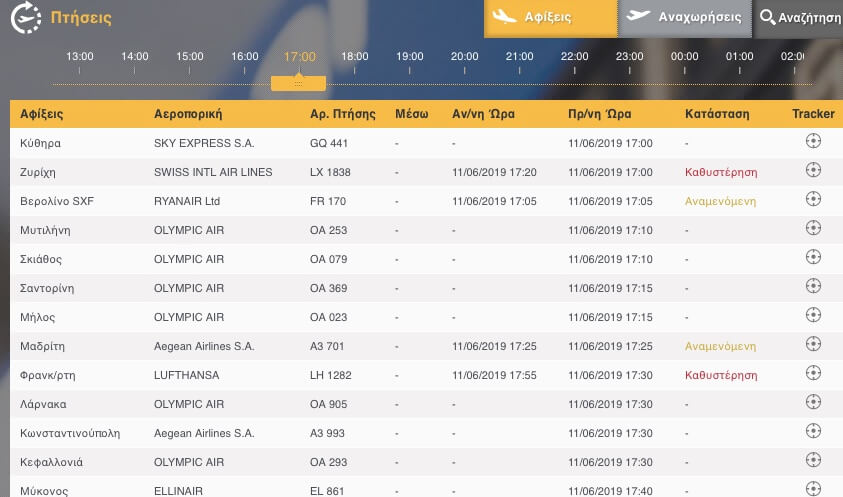Select RYANAIR Ltd airline cell
Image resolution: width=843 pixels, height=497 pixels.
pos(187,201)
